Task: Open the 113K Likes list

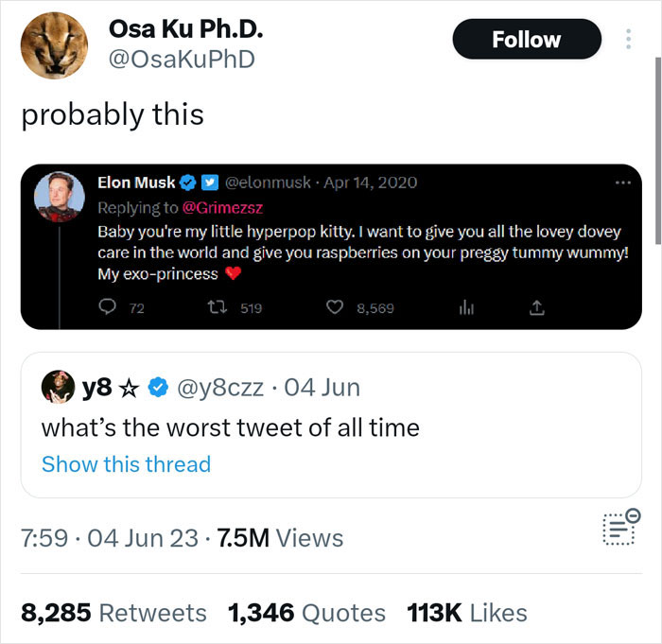Action: [466, 613]
